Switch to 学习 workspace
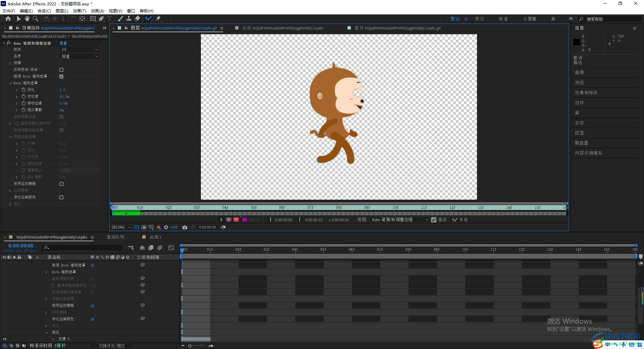This screenshot has width=644, height=349. (479, 19)
